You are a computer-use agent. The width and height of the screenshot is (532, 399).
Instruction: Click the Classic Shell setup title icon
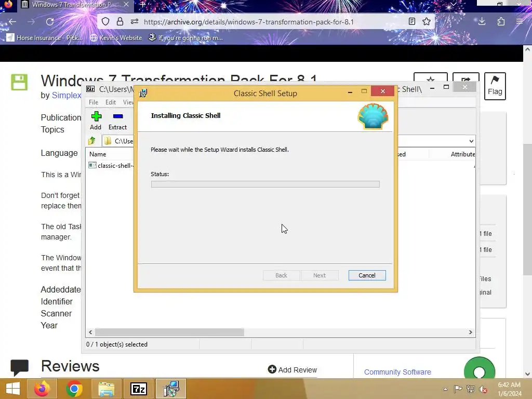(143, 93)
